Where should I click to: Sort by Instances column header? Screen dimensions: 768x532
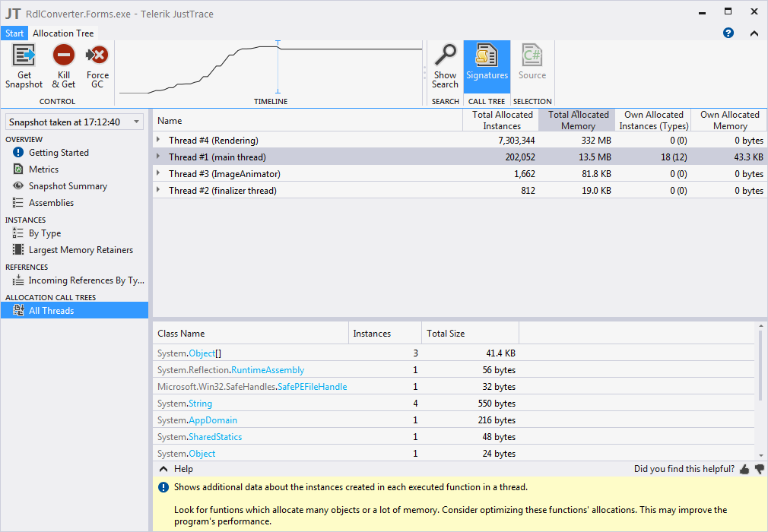pyautogui.click(x=385, y=334)
